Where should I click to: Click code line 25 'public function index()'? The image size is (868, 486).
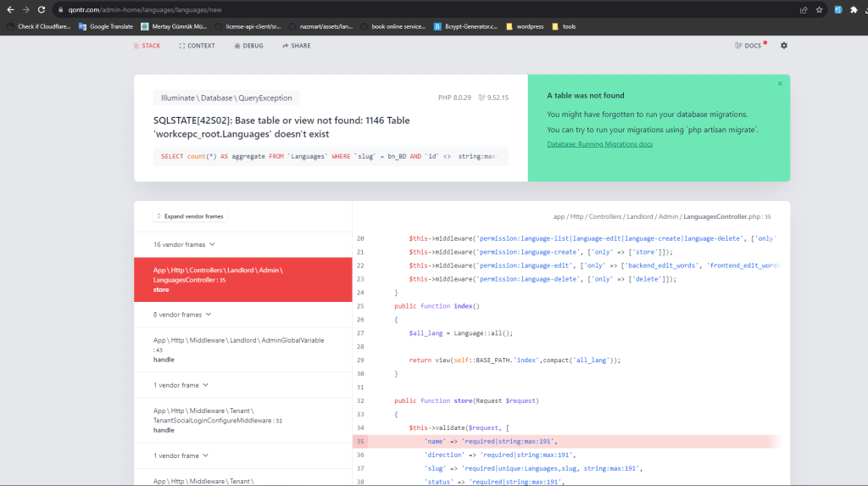(437, 306)
